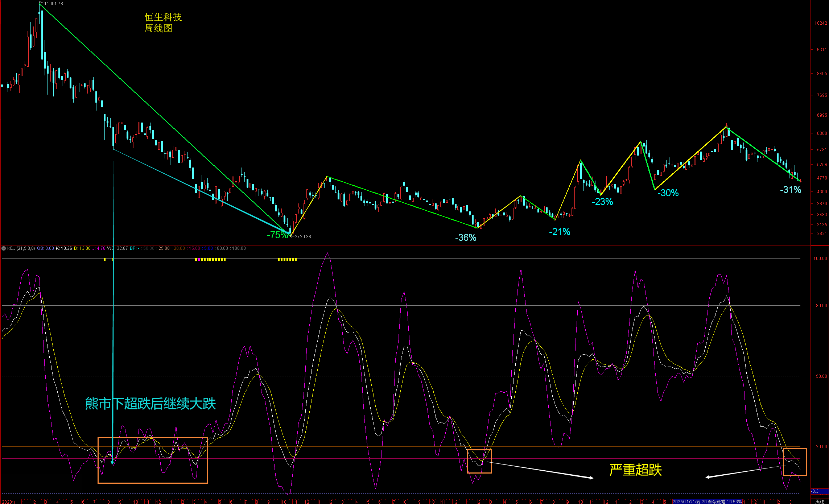The height and width of the screenshot is (504, 829).
Task: Select the -36% decline label
Action: (466, 237)
